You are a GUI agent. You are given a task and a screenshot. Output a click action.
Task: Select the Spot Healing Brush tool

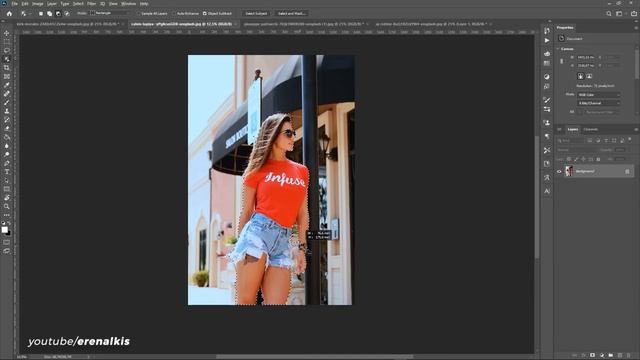7,93
